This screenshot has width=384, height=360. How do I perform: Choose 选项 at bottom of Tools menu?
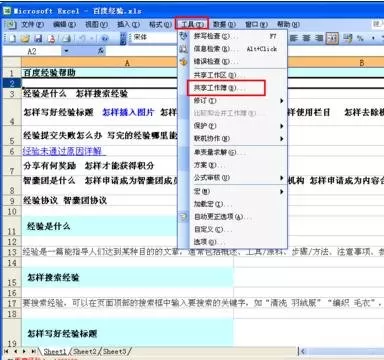232,242
